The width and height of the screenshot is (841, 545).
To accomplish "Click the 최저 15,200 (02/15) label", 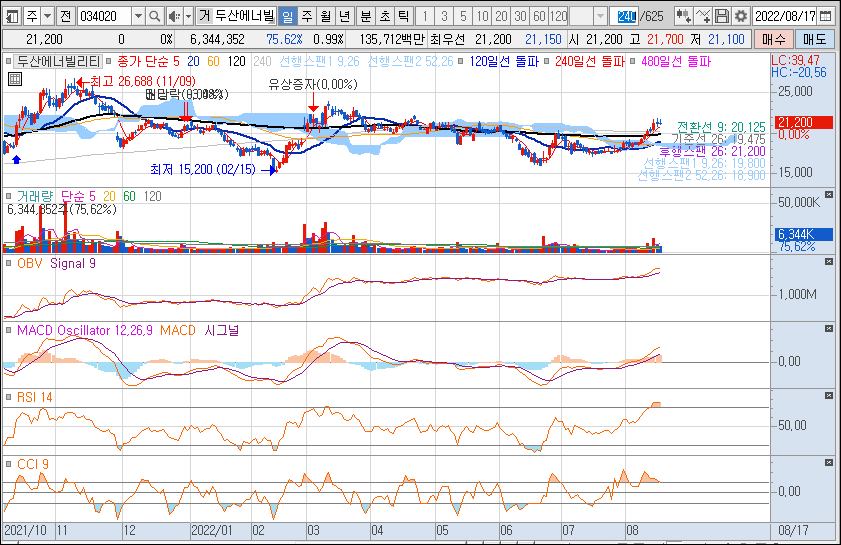I will 203,170.
